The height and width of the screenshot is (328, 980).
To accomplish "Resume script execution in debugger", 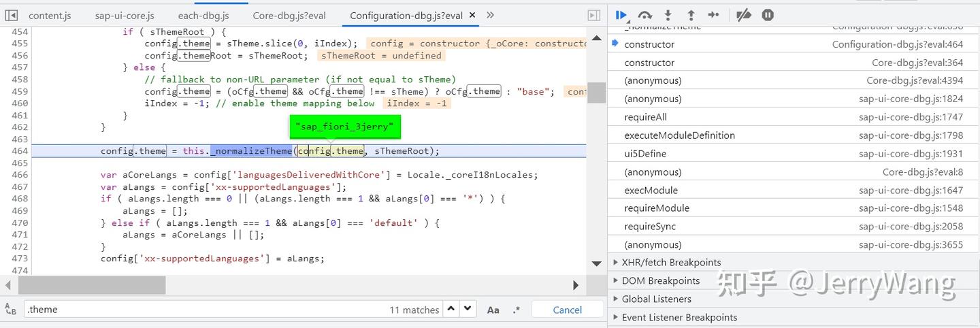I will (x=621, y=14).
